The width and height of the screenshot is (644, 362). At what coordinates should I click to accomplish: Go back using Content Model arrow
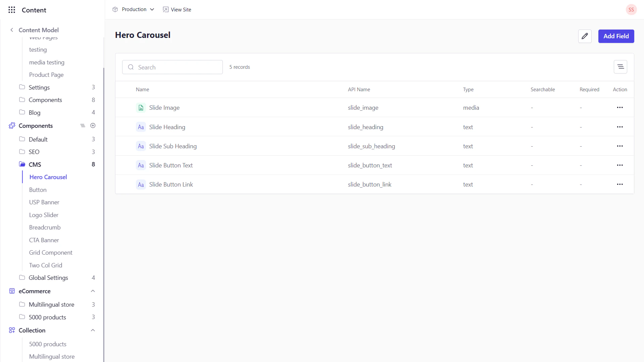[12, 30]
